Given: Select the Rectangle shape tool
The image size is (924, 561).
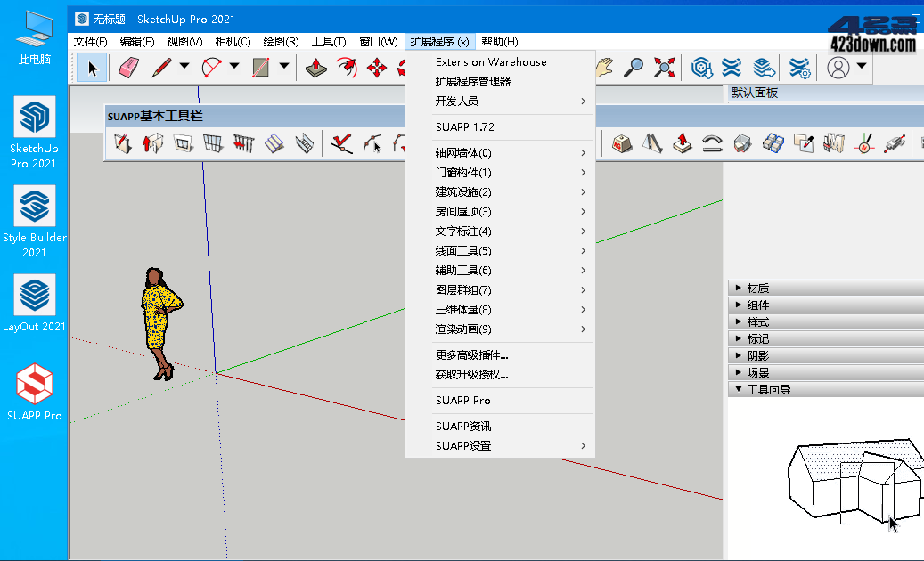Looking at the screenshot, I should 260,68.
